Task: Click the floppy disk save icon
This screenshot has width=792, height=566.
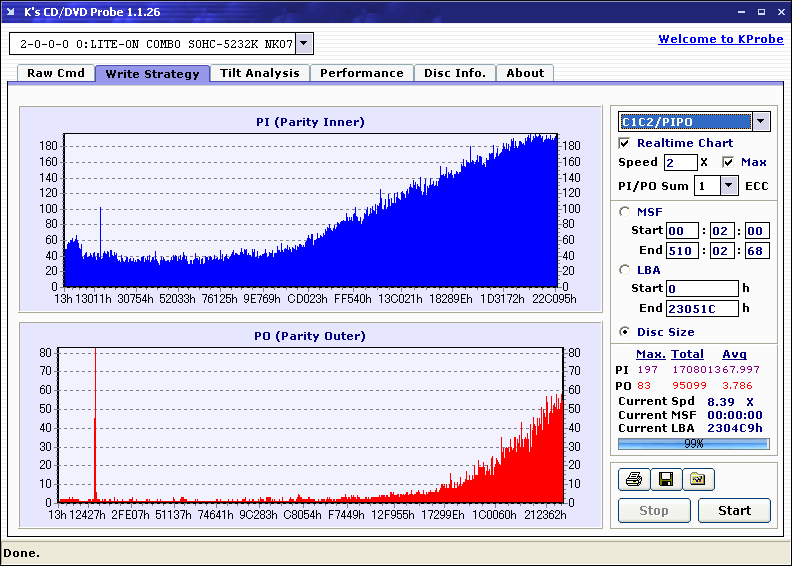Action: pos(666,479)
